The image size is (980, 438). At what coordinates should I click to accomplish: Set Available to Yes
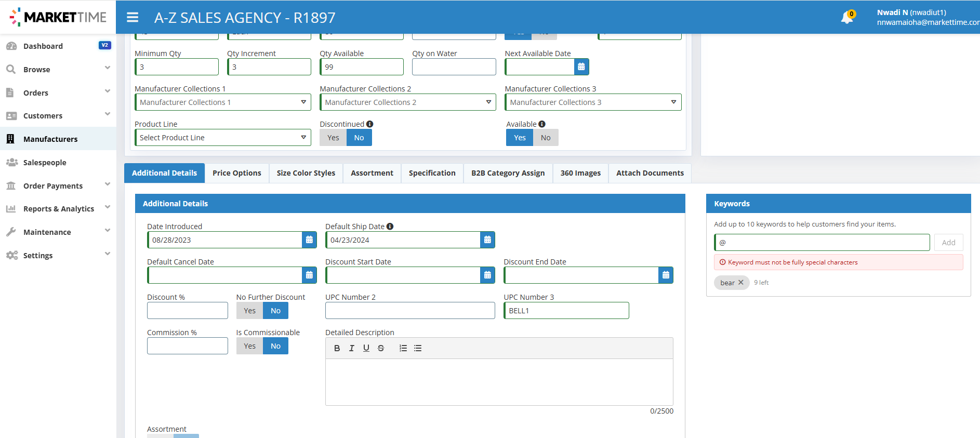[520, 138]
